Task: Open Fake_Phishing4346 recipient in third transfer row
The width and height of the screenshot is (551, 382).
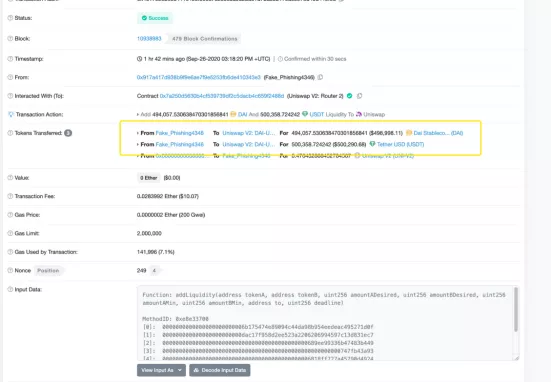Action: 246,156
